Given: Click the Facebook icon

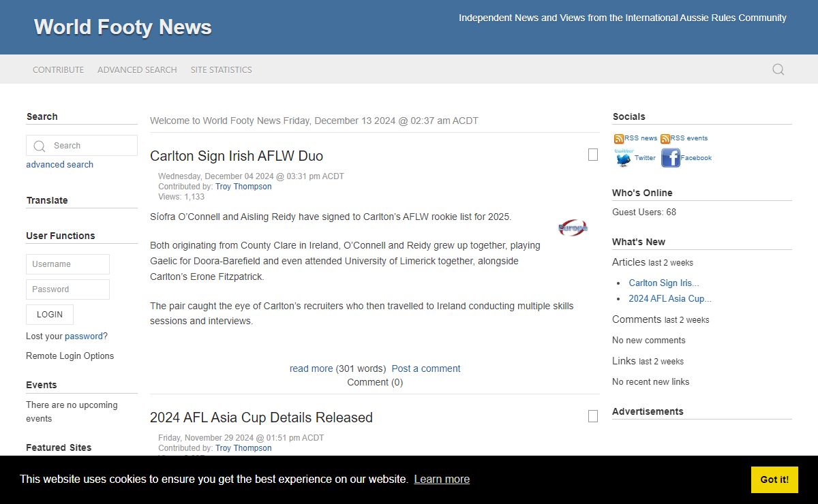Looking at the screenshot, I should pyautogui.click(x=671, y=158).
